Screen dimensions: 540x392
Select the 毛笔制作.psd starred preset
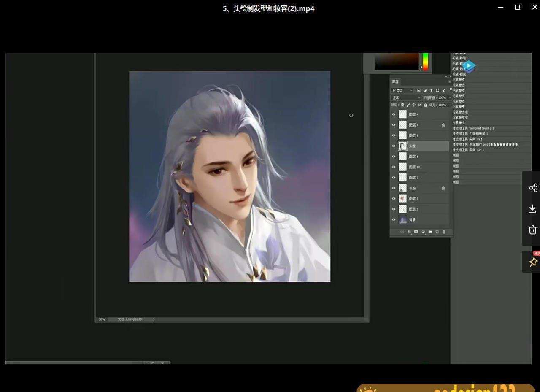[x=485, y=144]
